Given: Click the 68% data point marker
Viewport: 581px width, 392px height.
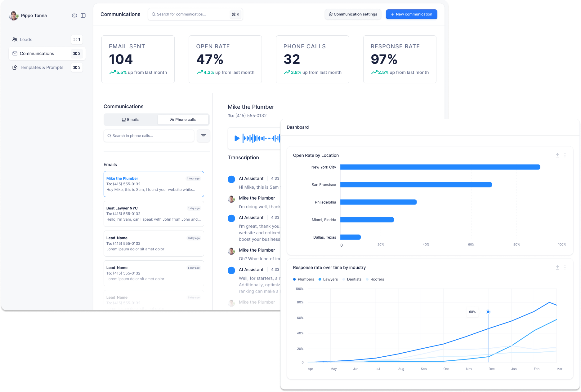Looking at the screenshot, I should 488,312.
